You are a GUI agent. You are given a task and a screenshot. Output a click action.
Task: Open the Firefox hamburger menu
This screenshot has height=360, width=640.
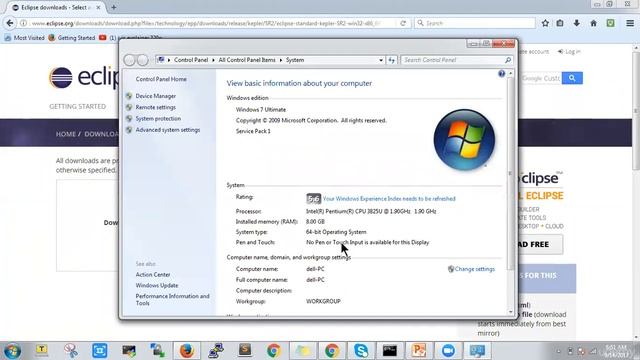click(630, 23)
